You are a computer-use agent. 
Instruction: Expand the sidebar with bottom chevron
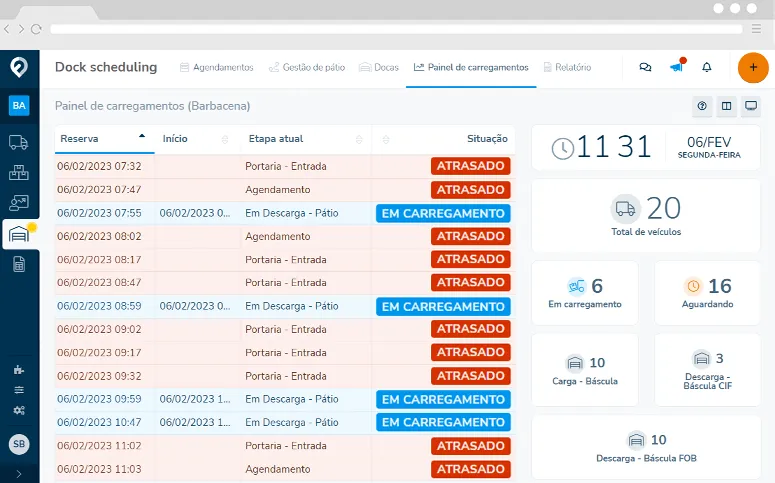pos(19,474)
